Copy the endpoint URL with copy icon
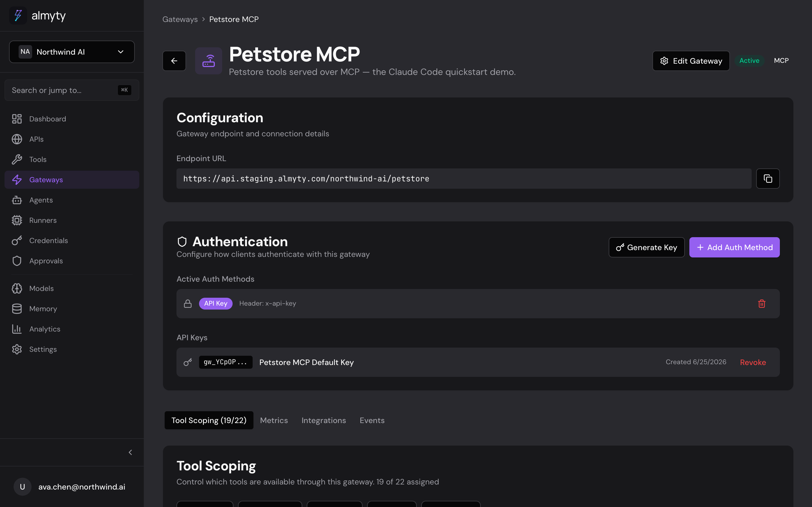 [768, 179]
